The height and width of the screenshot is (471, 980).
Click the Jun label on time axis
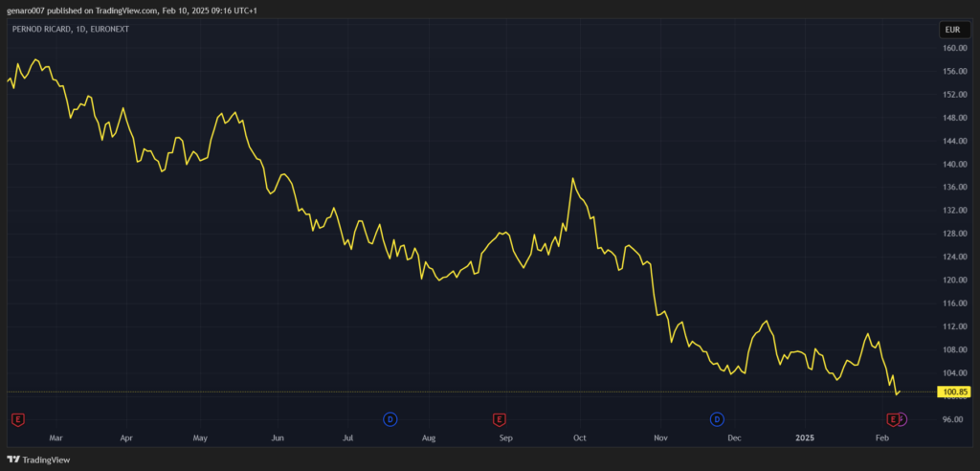pyautogui.click(x=277, y=437)
